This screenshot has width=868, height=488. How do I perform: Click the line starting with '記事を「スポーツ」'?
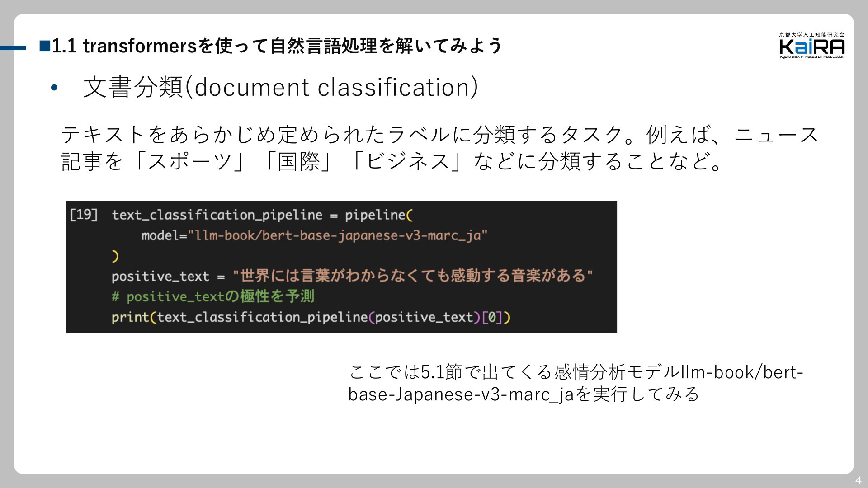pyautogui.click(x=392, y=161)
